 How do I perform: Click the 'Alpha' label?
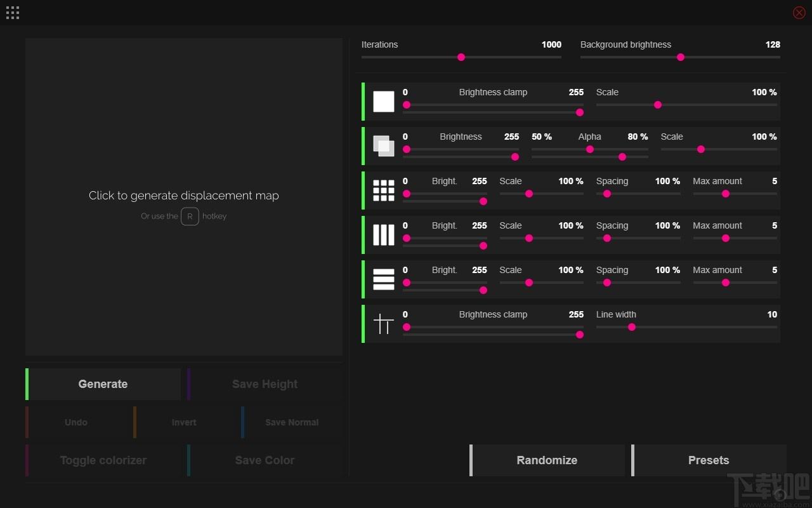tap(589, 137)
